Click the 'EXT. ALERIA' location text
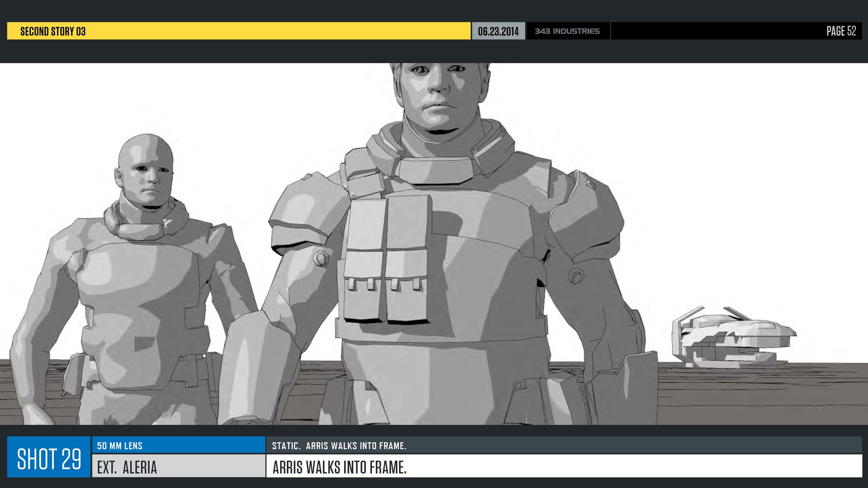 [127, 467]
